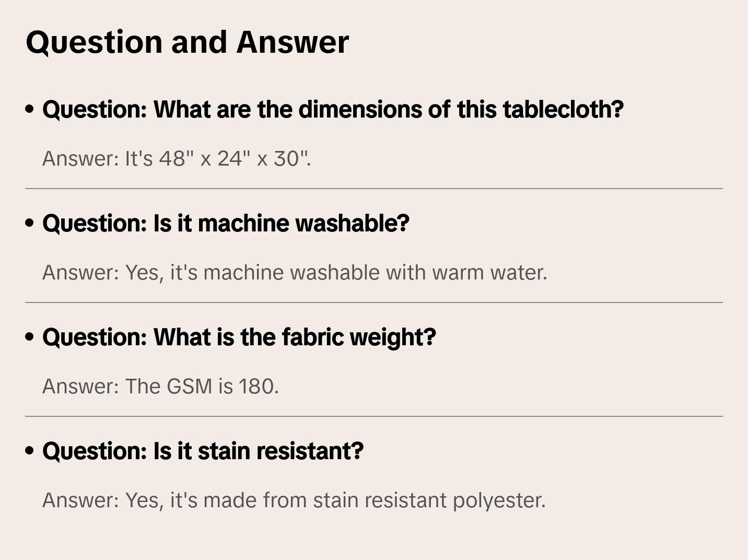Click the bullet beside the machine washable question
The width and height of the screenshot is (748, 560).
coord(30,224)
